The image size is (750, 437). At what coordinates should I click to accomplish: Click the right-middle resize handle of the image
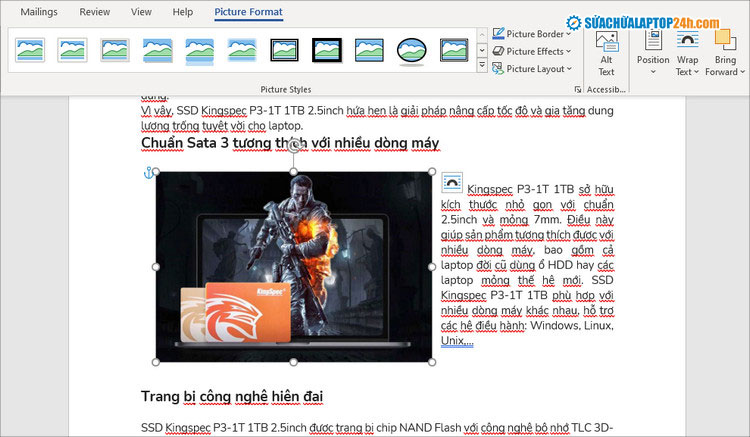coord(431,267)
